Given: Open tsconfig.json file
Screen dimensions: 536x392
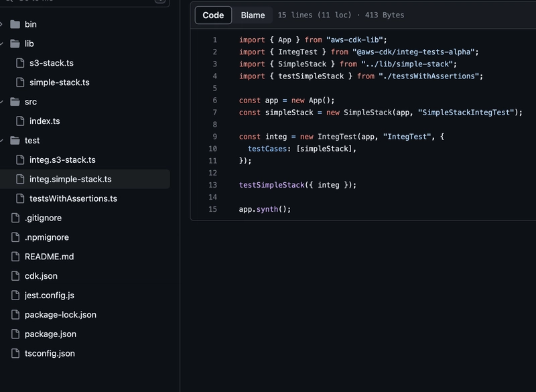Looking at the screenshot, I should tap(50, 353).
